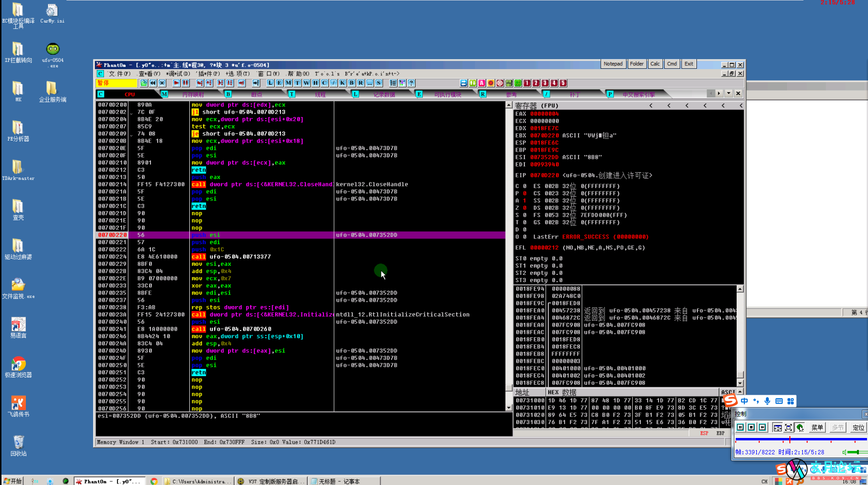The width and height of the screenshot is (868, 485).
Task: Switch to the 线程 tab
Action: point(320,95)
